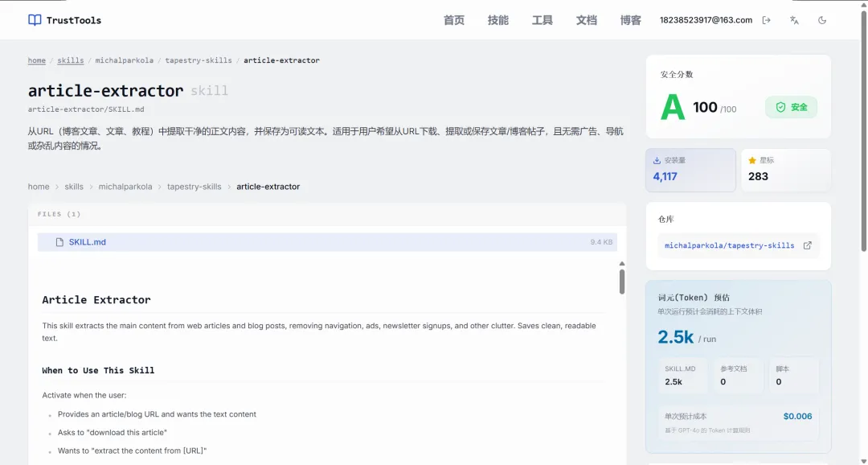Click the shield icon in the 安全 badge

pos(780,108)
